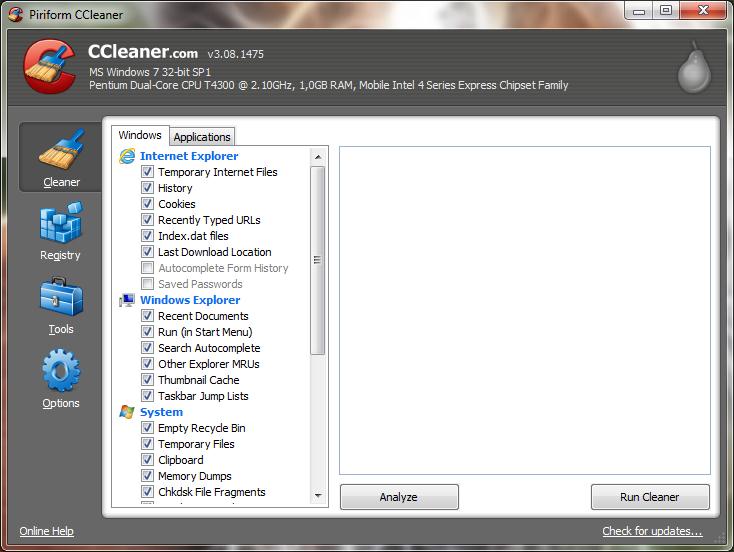Screen dimensions: 734x552
Task: Select the Windows Explorer heading
Action: coord(190,300)
